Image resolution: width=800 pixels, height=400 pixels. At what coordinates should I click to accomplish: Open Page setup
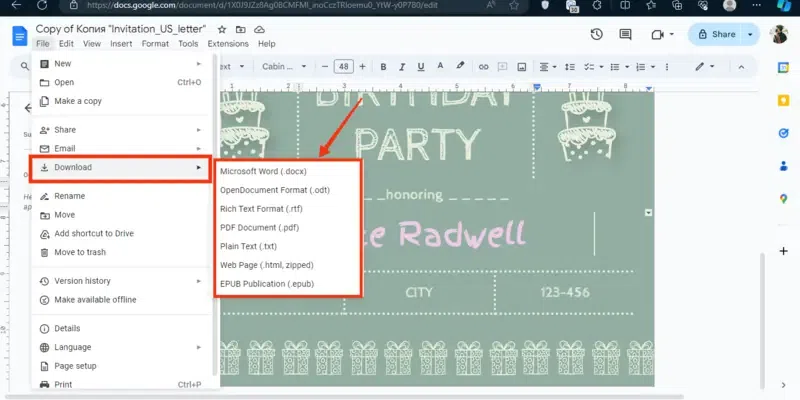[121, 366]
